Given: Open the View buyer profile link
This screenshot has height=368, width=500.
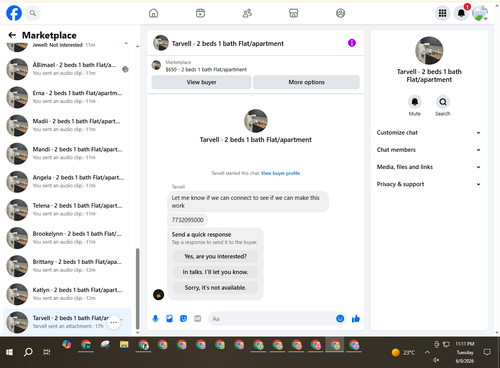Looking at the screenshot, I should (x=280, y=173).
